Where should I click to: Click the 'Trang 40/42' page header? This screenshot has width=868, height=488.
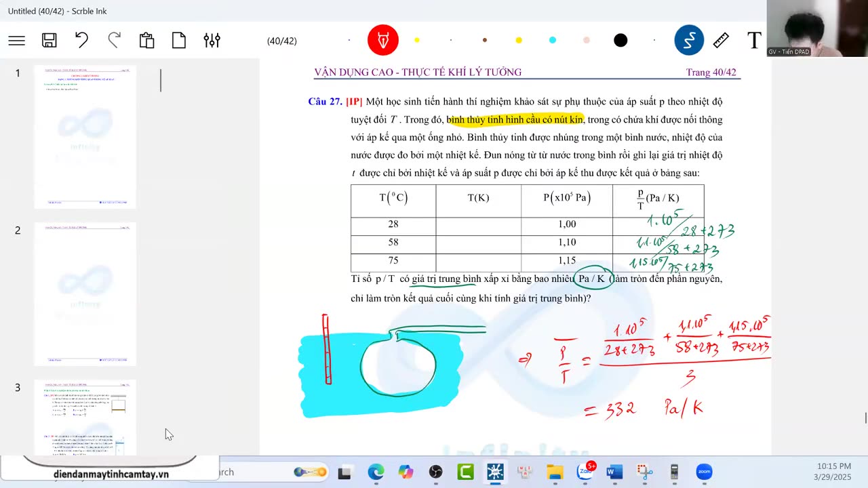coord(711,73)
